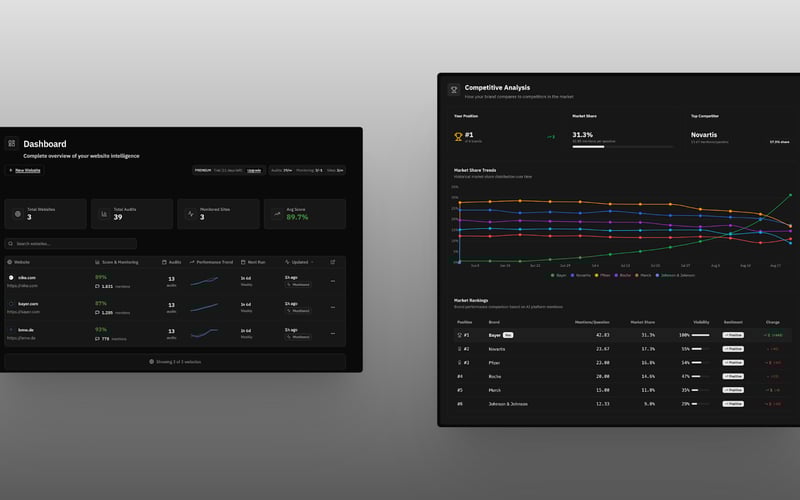Click the gold trophy beside #1 position

[x=458, y=137]
